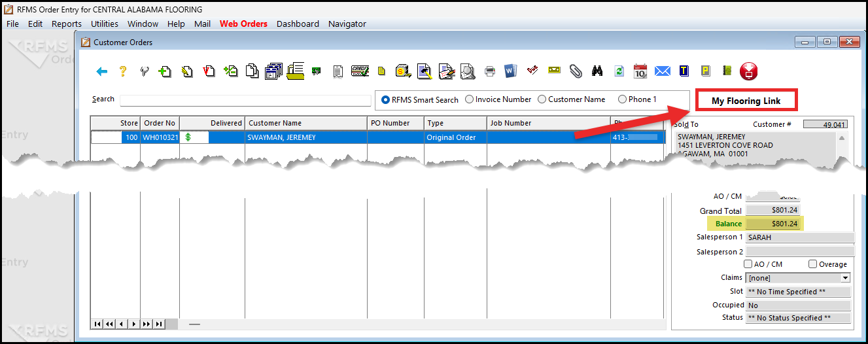Image resolution: width=868 pixels, height=344 pixels.
Task: Expand the Claims dropdown
Action: point(846,278)
